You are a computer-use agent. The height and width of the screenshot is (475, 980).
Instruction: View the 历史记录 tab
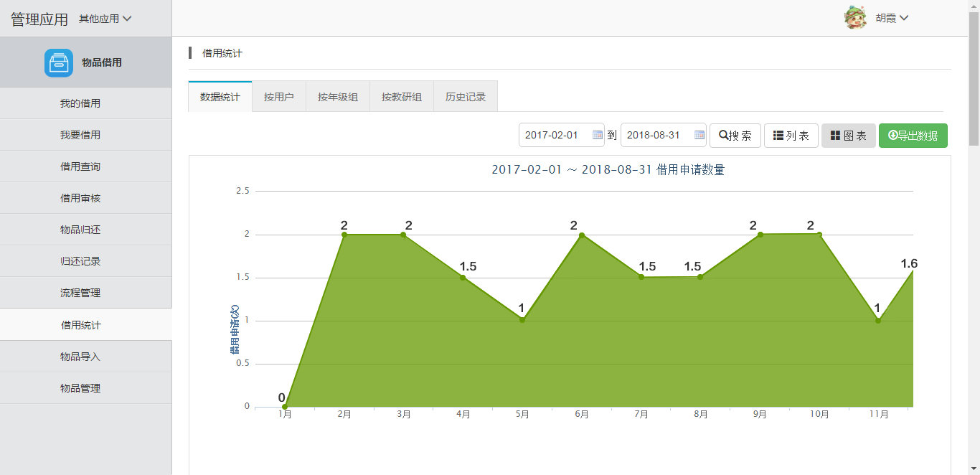tap(465, 97)
